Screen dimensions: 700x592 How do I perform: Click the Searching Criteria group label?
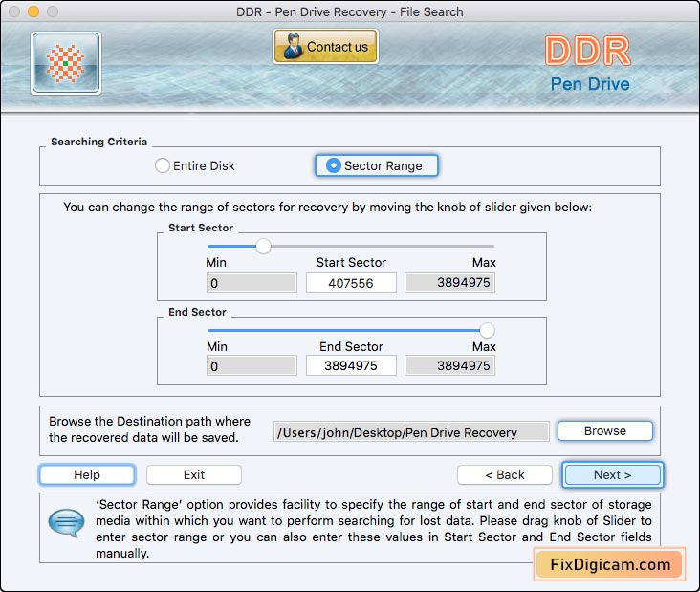98,142
